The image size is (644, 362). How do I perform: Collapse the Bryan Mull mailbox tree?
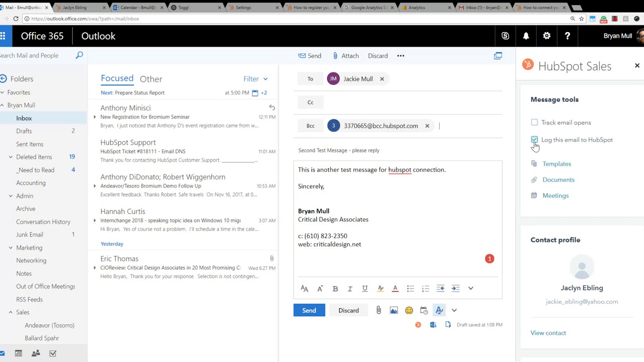3,105
